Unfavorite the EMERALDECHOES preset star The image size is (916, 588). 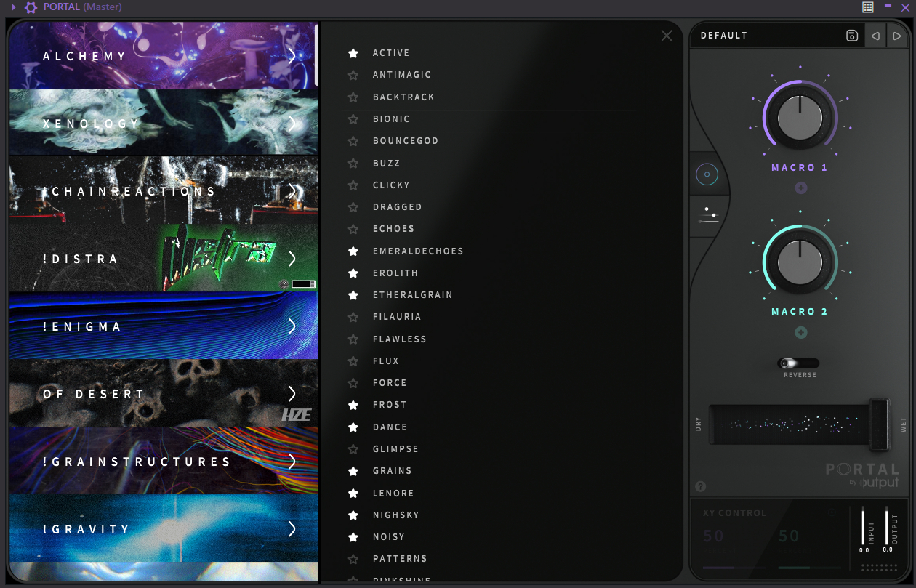pyautogui.click(x=353, y=251)
